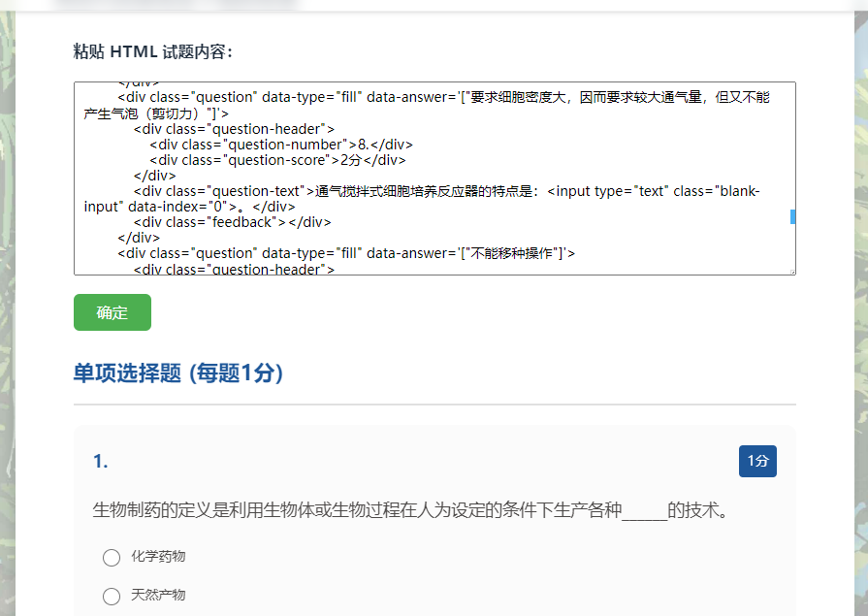The height and width of the screenshot is (616, 868).
Task: Select the 化学药物 radio option
Action: 112,557
